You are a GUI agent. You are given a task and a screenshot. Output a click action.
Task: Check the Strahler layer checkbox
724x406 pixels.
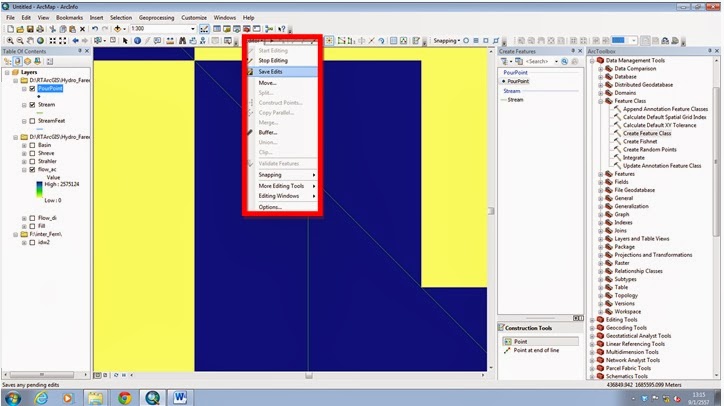(32, 161)
